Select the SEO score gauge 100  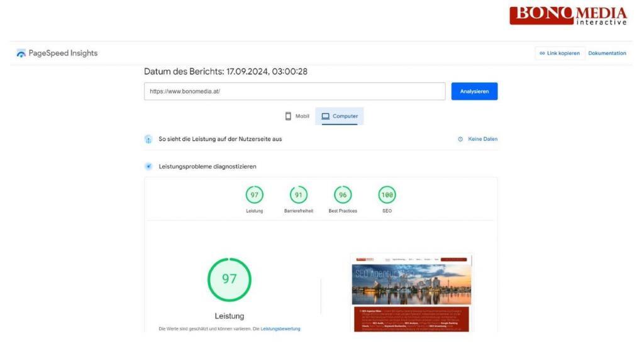point(387,195)
